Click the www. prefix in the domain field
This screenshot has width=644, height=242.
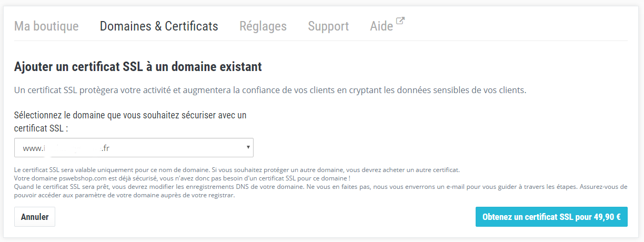click(32, 148)
